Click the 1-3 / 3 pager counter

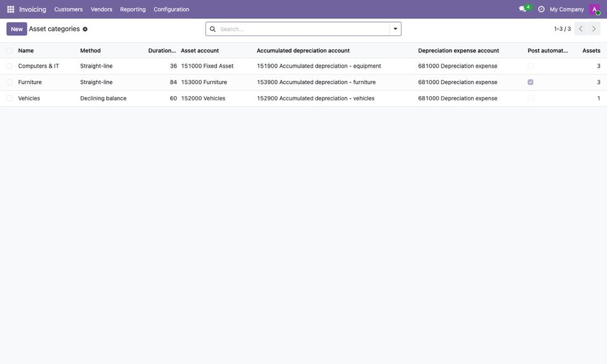point(562,29)
